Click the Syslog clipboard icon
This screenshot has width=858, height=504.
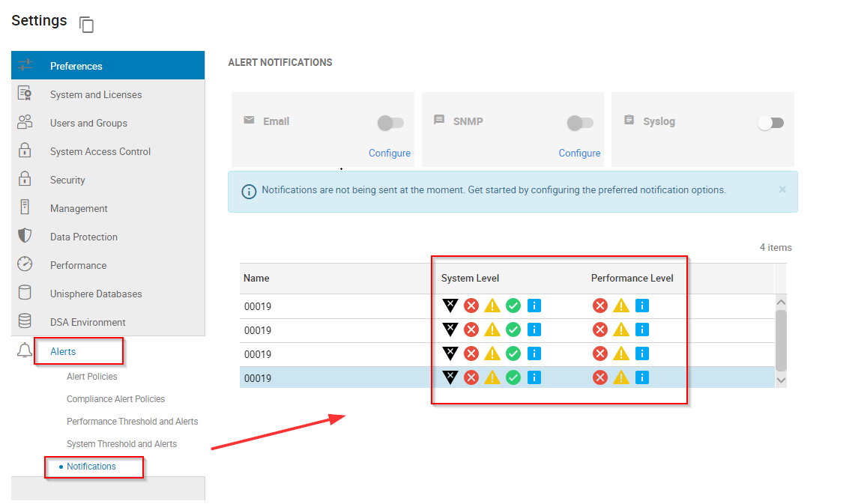point(629,120)
